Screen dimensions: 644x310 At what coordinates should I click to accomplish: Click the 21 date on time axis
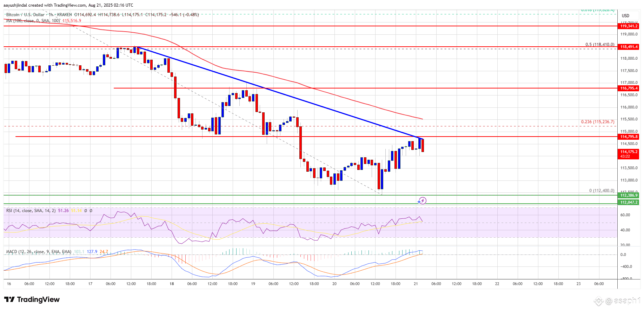click(416, 284)
